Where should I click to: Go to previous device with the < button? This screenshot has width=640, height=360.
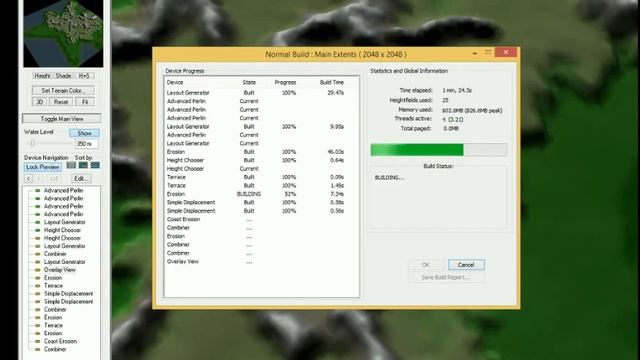28,179
